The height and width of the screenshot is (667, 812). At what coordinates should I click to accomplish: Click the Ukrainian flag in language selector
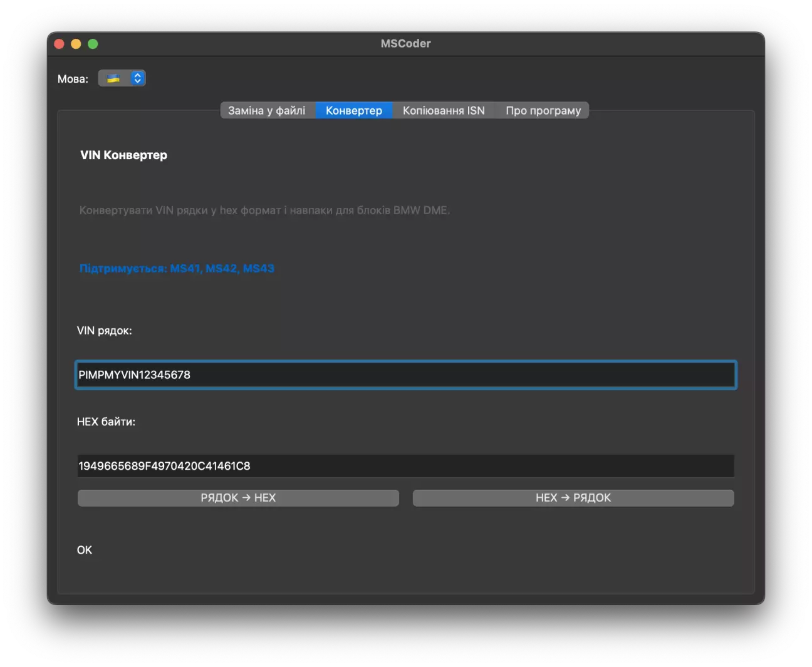coord(113,78)
